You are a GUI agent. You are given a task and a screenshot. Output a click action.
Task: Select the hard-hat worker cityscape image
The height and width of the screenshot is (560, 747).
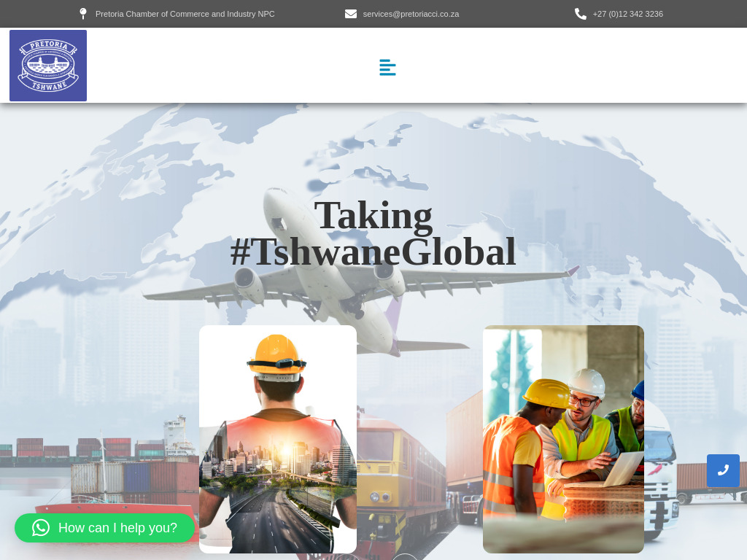[278, 439]
